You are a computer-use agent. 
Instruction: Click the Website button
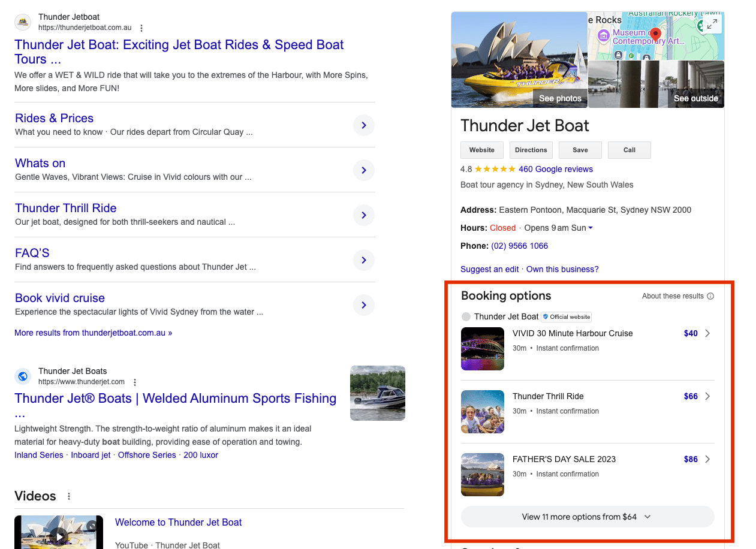tap(482, 150)
